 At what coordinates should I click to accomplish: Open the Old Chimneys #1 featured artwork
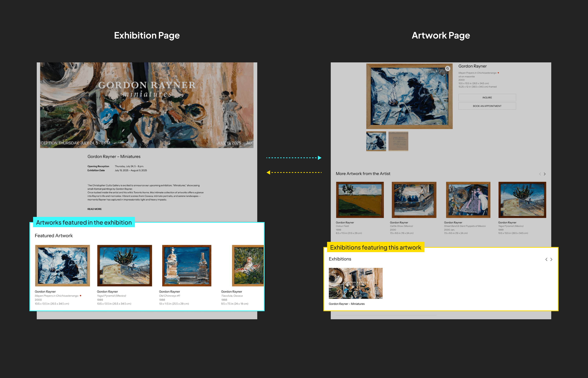pyautogui.click(x=187, y=266)
